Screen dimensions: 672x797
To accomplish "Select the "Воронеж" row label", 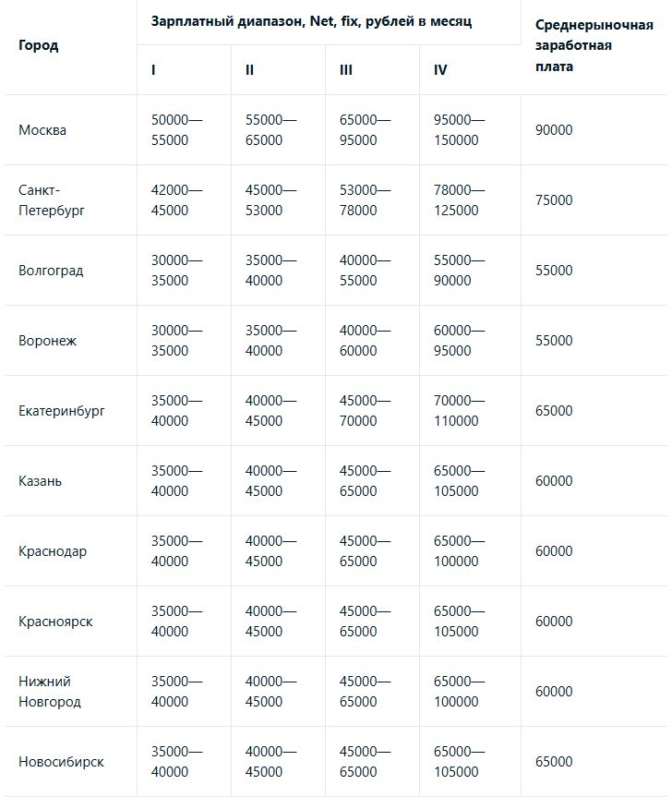I will tap(47, 341).
